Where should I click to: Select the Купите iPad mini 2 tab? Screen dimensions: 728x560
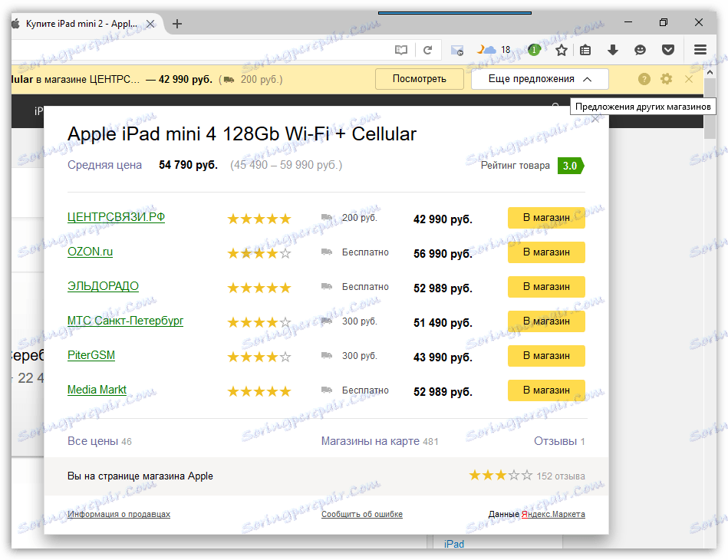(81, 24)
